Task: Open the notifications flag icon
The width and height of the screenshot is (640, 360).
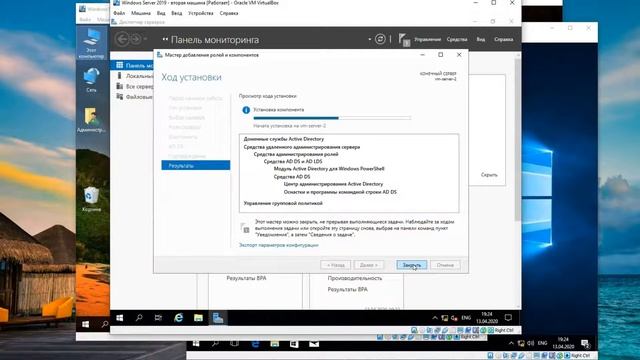Action: (404, 40)
